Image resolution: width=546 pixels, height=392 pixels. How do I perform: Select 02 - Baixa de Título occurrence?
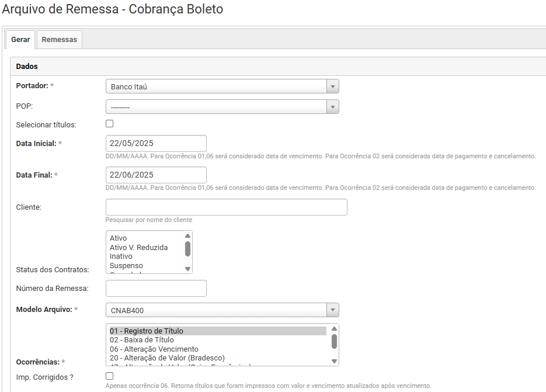[x=142, y=340]
